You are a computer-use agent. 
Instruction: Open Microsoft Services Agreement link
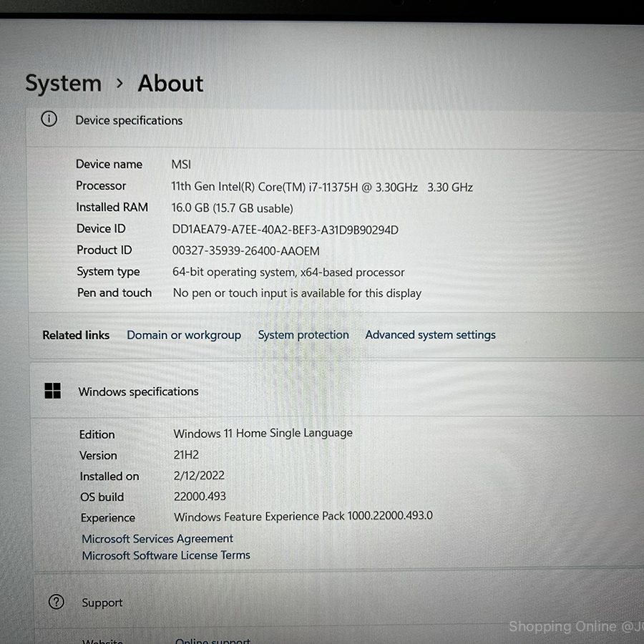(157, 538)
